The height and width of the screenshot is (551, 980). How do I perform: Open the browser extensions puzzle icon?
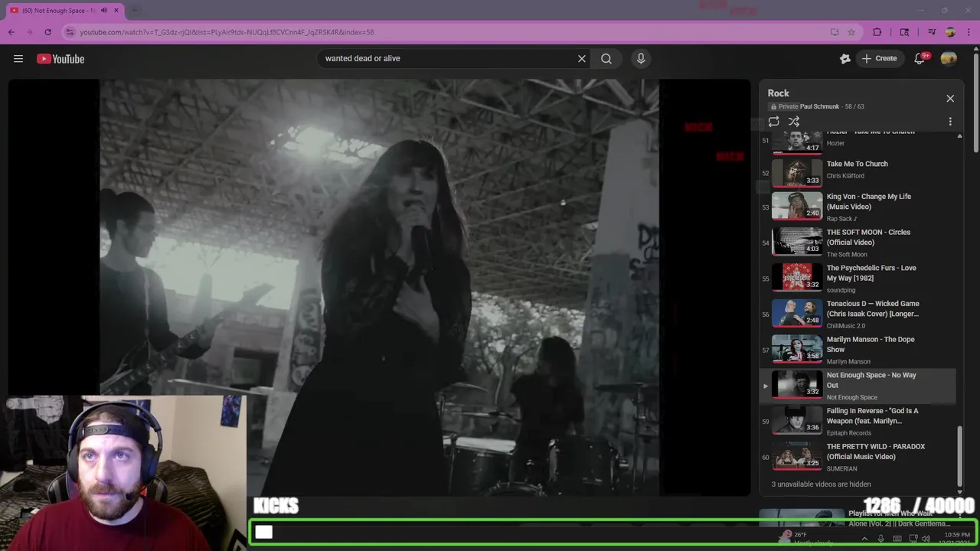coord(877,32)
